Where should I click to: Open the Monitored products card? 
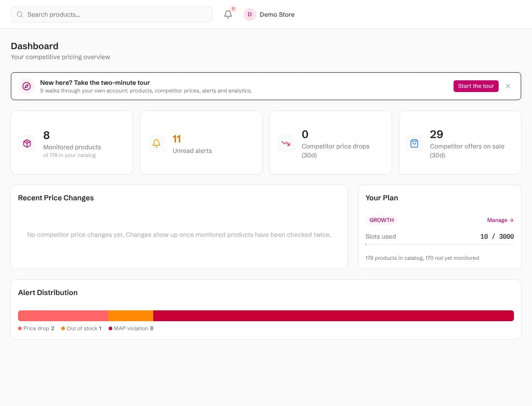pos(72,143)
